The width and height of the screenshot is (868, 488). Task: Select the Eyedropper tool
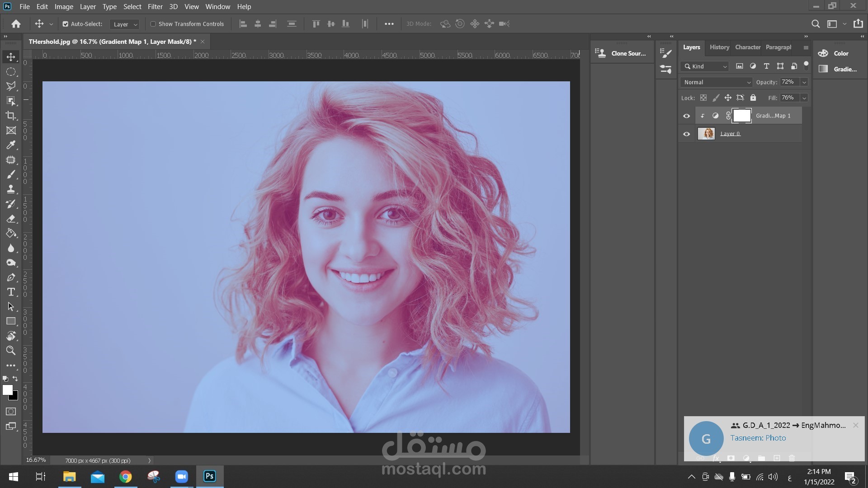pyautogui.click(x=11, y=145)
